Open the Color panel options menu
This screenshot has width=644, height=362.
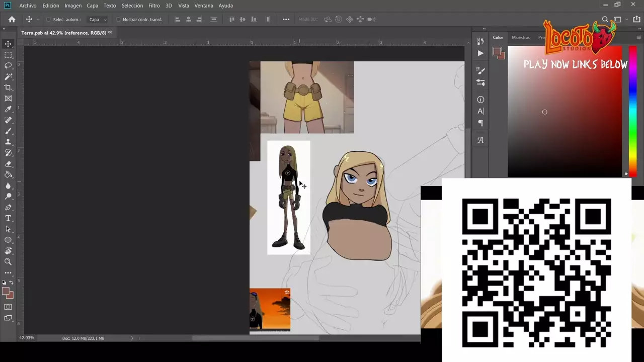coord(639,37)
